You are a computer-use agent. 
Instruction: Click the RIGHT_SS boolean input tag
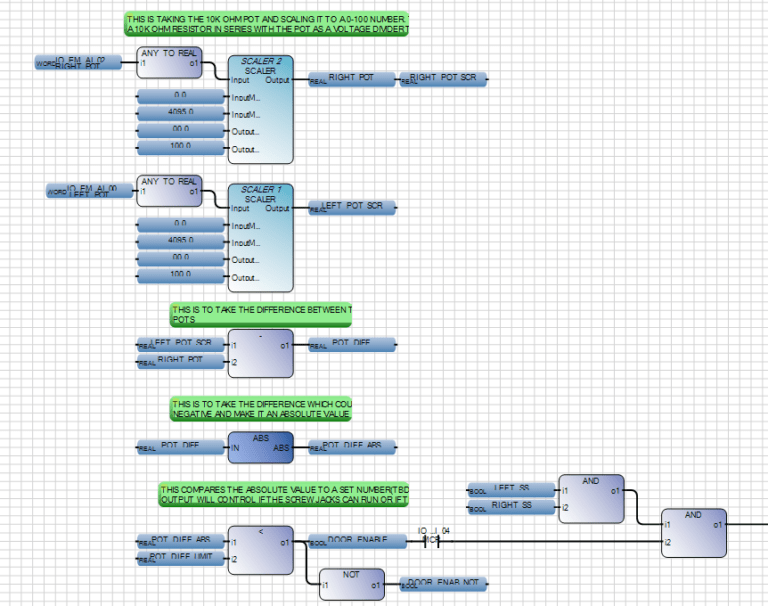511,507
